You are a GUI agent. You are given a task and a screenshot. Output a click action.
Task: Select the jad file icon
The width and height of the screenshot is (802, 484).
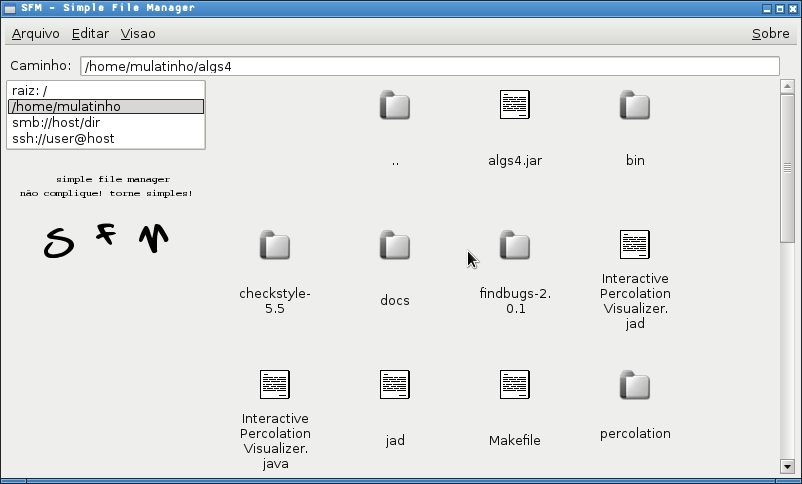[x=395, y=384]
